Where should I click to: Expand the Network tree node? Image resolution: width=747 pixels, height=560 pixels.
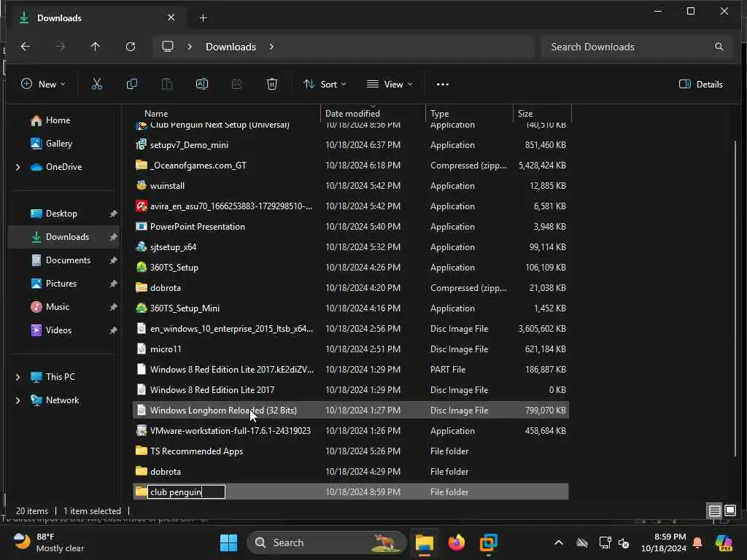(18, 400)
